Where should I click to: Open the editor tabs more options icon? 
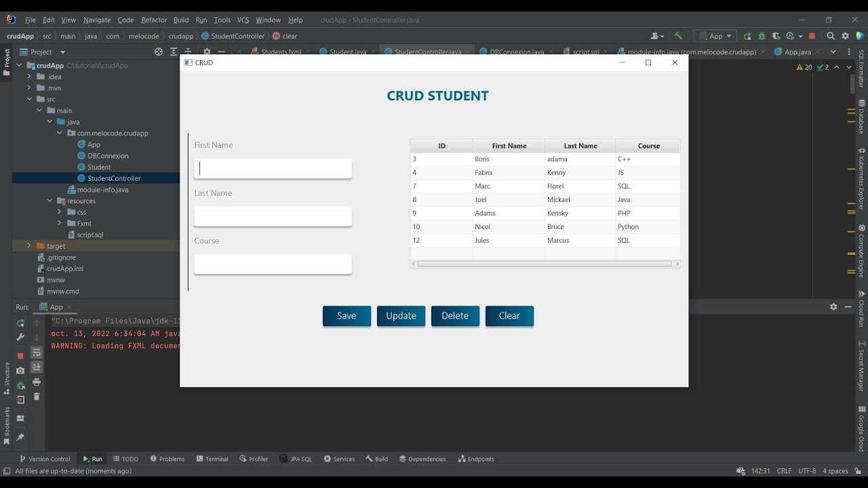coord(850,52)
